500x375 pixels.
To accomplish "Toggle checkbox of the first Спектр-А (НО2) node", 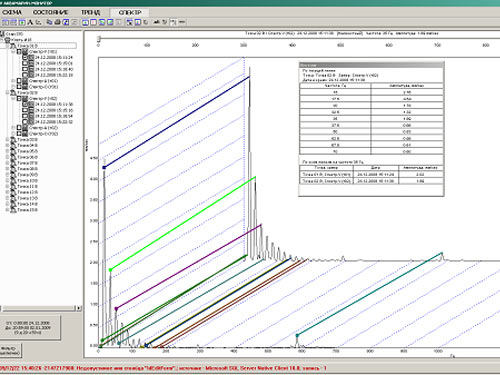I will coord(19,81).
